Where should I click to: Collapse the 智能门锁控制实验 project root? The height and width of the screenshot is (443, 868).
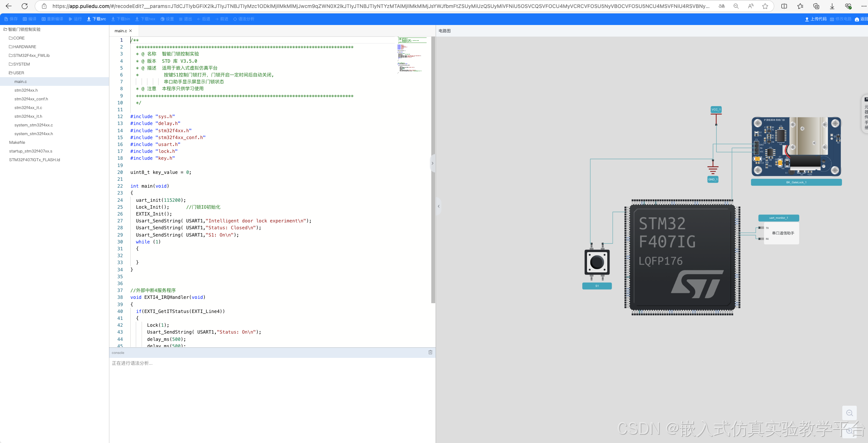(22, 29)
